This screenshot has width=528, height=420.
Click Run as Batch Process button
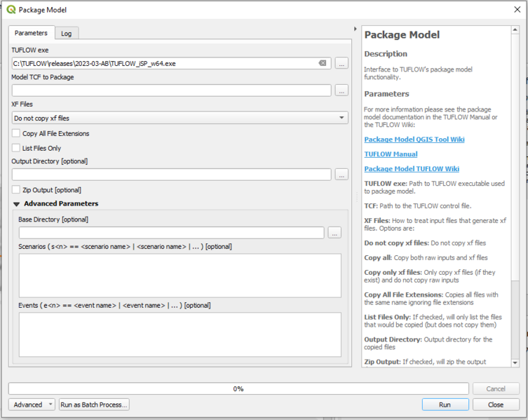[x=94, y=405]
